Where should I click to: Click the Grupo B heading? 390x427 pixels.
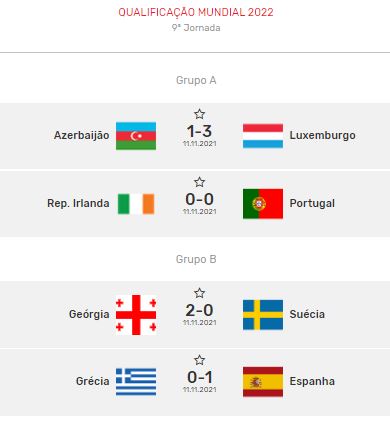pos(196,259)
